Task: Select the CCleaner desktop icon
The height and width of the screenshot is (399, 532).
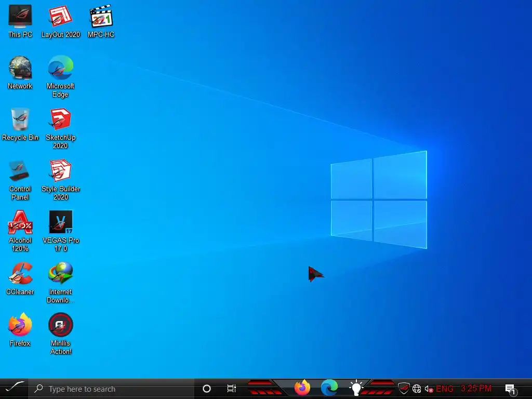Action: click(20, 278)
